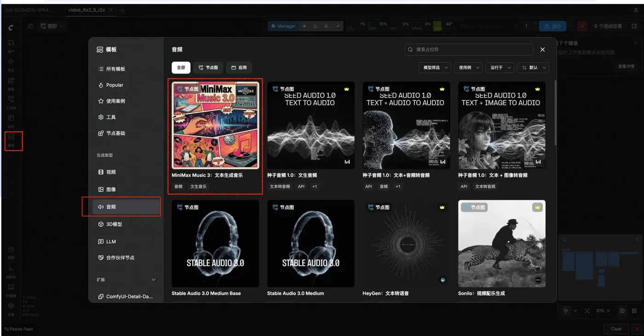The image size is (644, 336).
Task: Open the 图形 mode dropdown
Action: click(x=51, y=26)
